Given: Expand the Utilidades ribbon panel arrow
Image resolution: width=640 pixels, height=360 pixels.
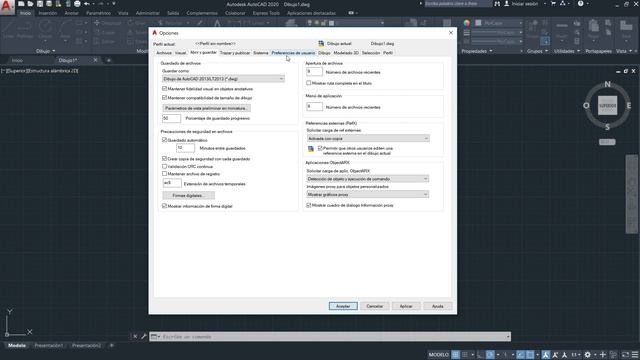Looking at the screenshot, I should click(578, 51).
